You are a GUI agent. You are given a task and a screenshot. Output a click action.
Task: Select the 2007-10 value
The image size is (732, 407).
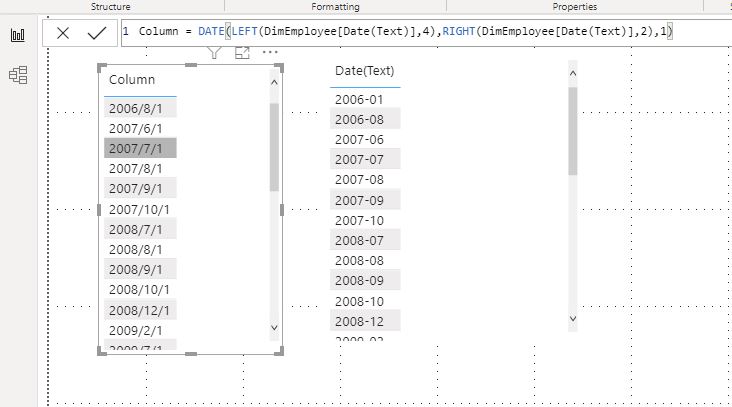[365, 221]
